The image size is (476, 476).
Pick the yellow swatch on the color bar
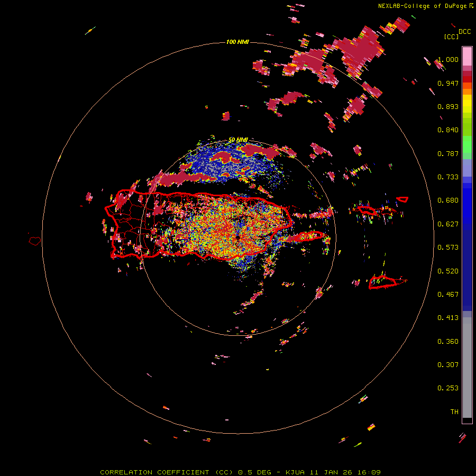click(467, 104)
